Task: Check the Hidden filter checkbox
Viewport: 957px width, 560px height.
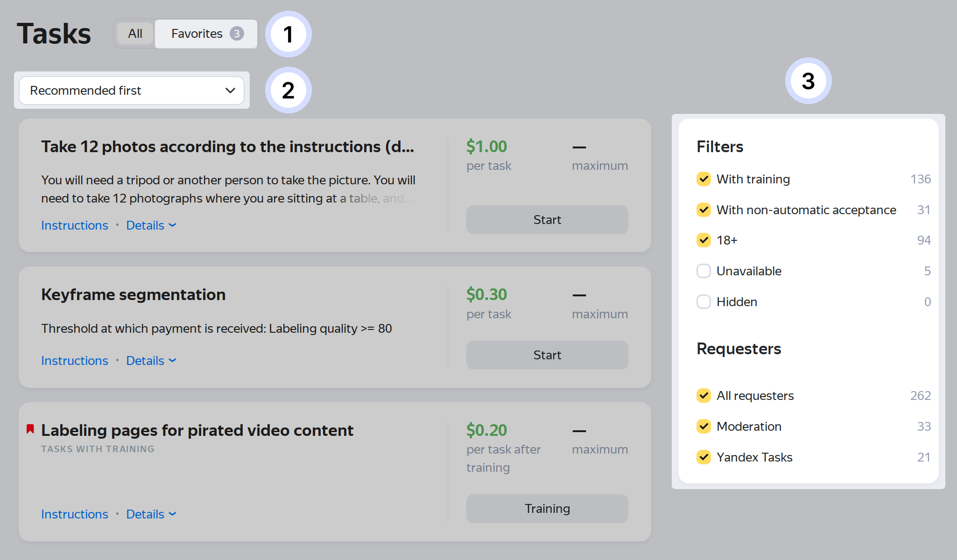Action: [704, 302]
